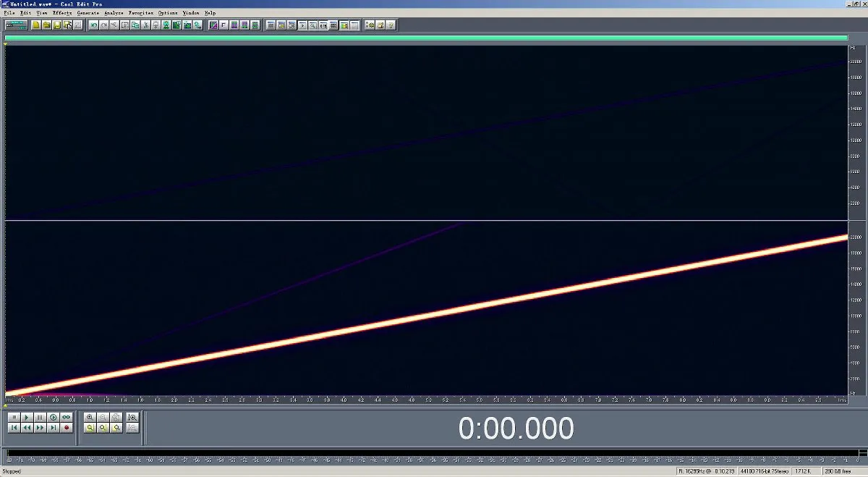Open the Window menu
The width and height of the screenshot is (868, 477).
click(191, 13)
